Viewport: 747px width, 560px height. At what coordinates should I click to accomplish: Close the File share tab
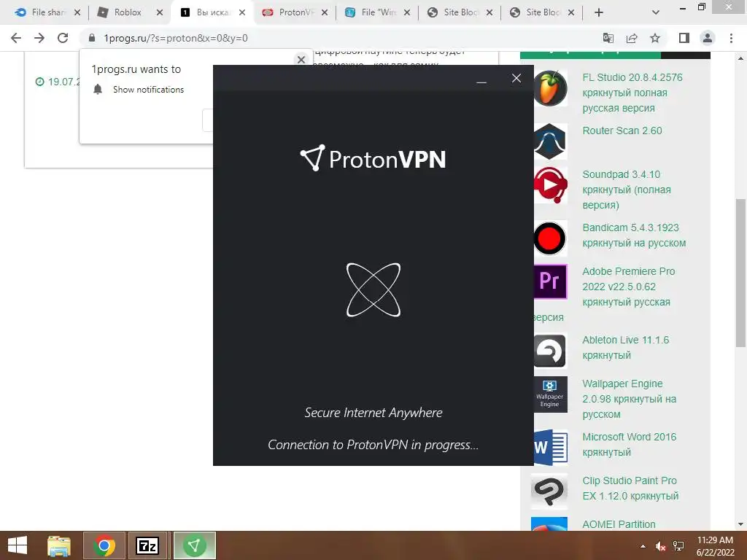click(x=77, y=13)
